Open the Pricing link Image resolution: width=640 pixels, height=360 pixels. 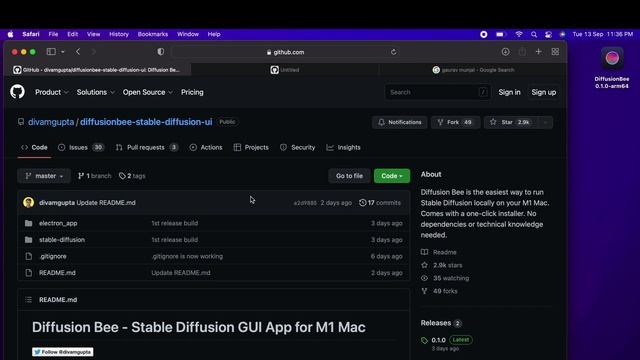click(x=192, y=92)
